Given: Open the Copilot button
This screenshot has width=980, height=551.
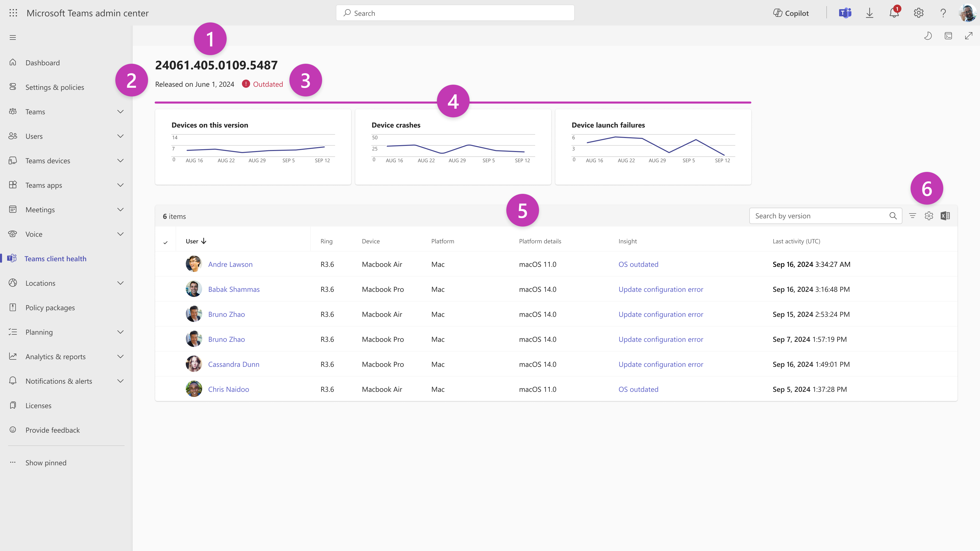Looking at the screenshot, I should [x=791, y=13].
